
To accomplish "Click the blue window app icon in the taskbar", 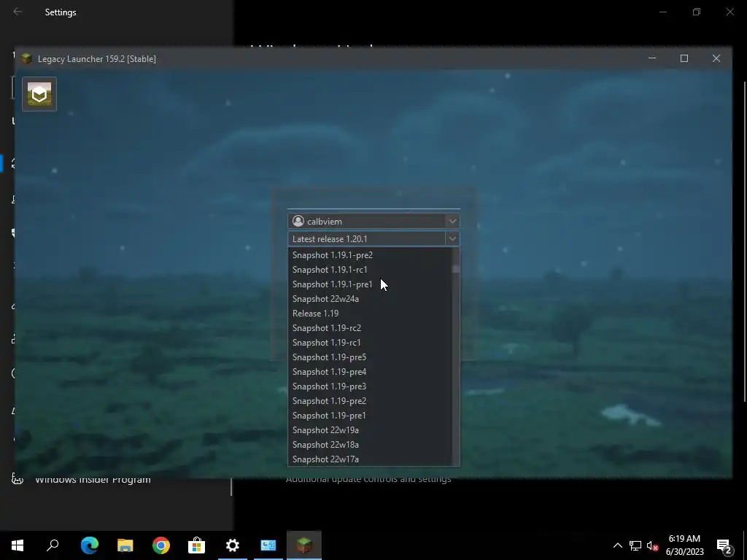I will [x=268, y=545].
